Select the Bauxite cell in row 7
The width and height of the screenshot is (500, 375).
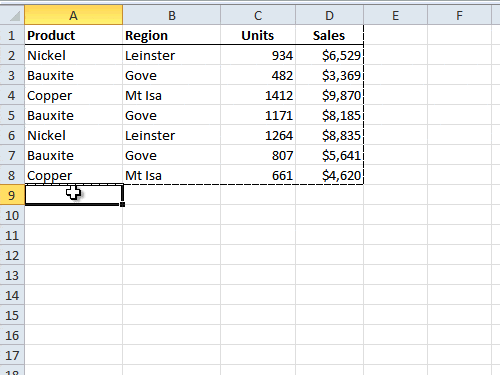coord(73,155)
